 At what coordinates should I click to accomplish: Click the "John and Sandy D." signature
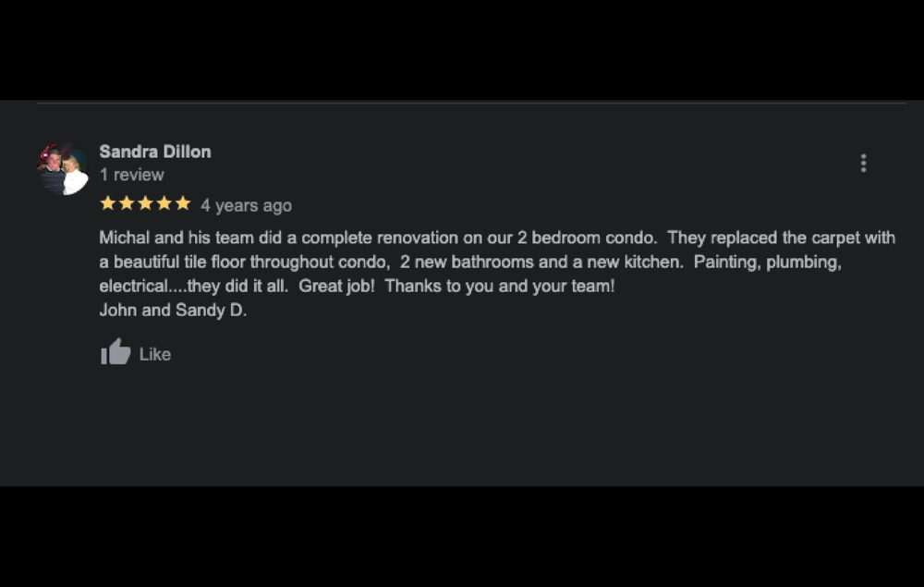173,310
